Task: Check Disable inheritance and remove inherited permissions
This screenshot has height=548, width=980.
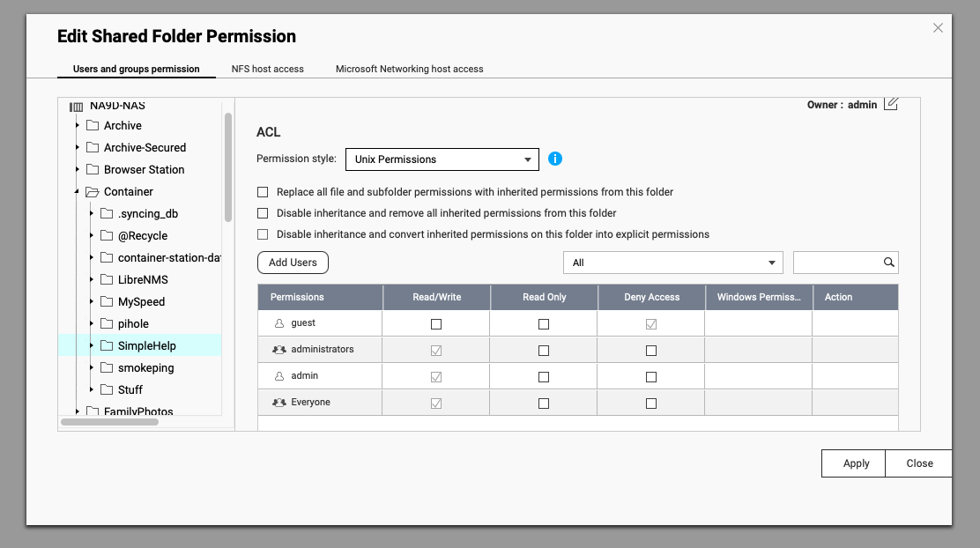Action: coord(263,213)
